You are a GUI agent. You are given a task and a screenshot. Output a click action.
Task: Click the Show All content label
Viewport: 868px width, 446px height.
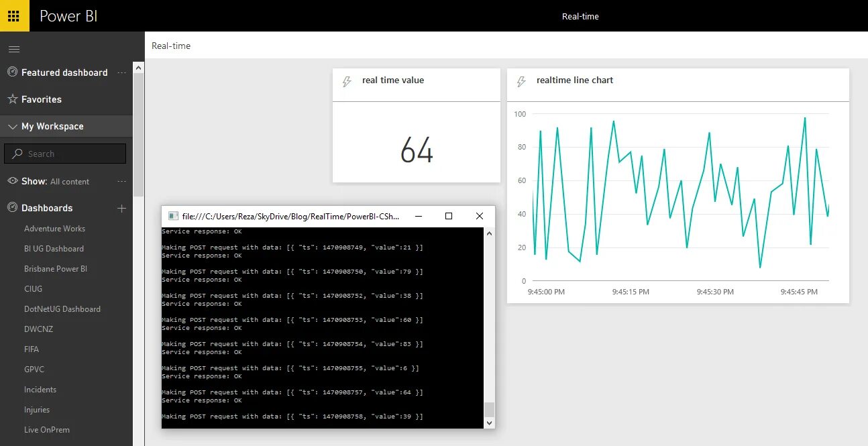[x=55, y=181]
